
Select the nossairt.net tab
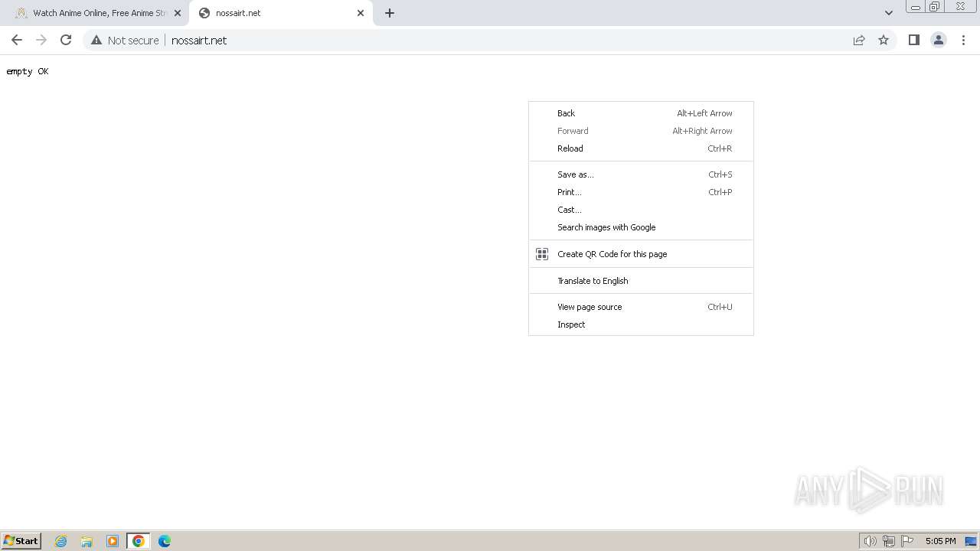[281, 13]
